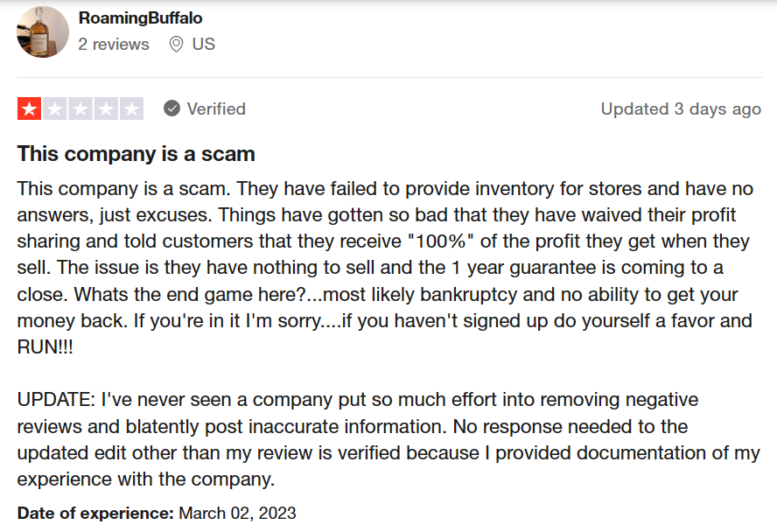Click the red first rating star
This screenshot has height=532, width=777.
pos(29,109)
